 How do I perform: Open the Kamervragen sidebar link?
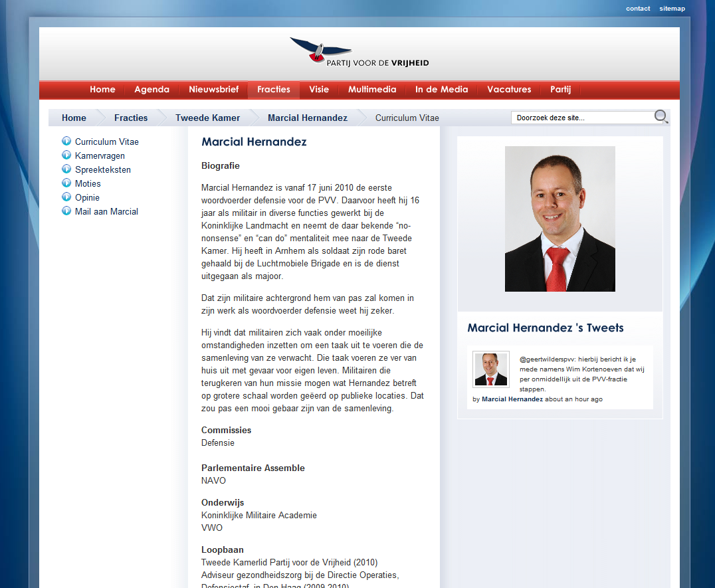pyautogui.click(x=100, y=156)
